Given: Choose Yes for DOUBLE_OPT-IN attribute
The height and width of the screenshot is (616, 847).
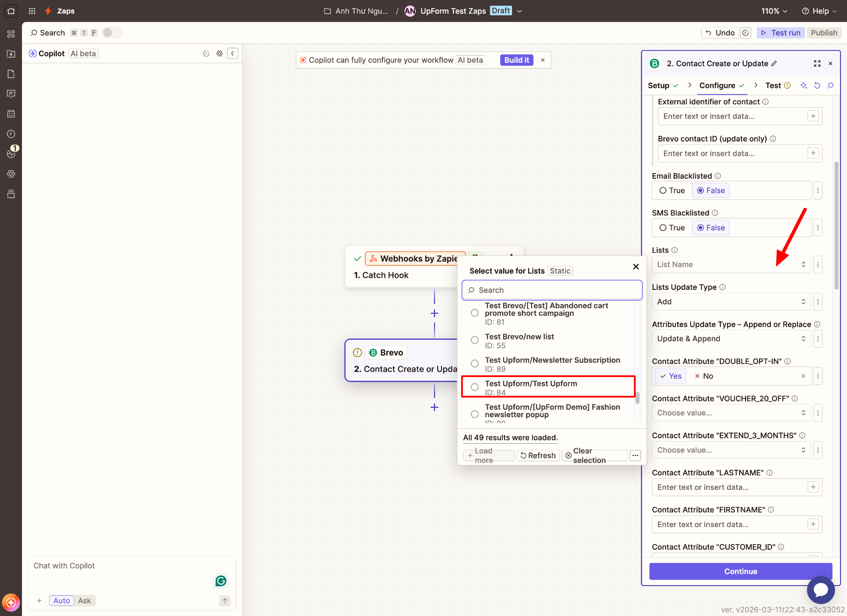Looking at the screenshot, I should [671, 376].
